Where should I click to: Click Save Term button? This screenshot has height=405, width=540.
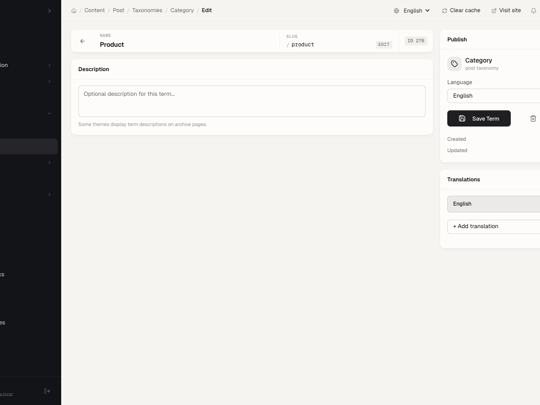click(x=479, y=118)
